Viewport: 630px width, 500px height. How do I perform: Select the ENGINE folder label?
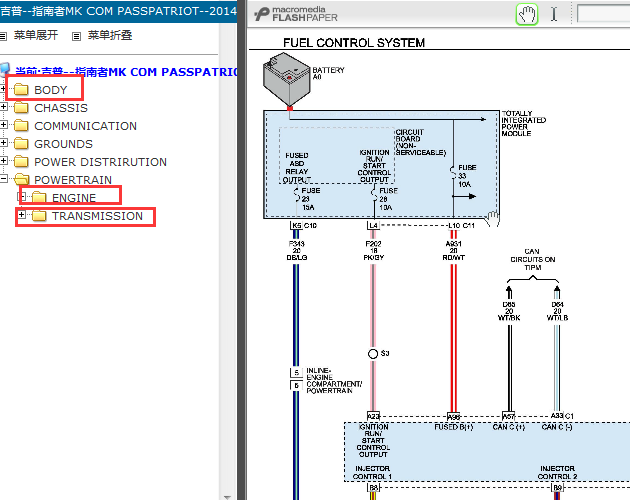74,198
